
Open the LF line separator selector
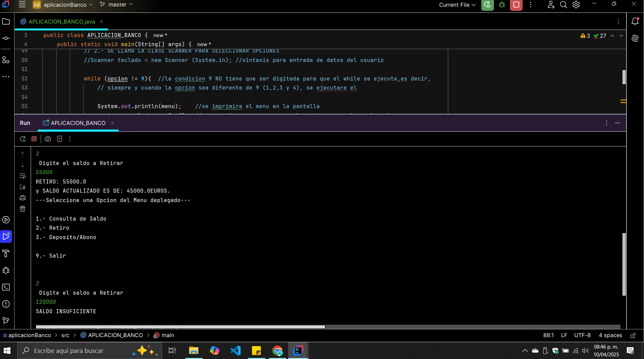(x=564, y=335)
